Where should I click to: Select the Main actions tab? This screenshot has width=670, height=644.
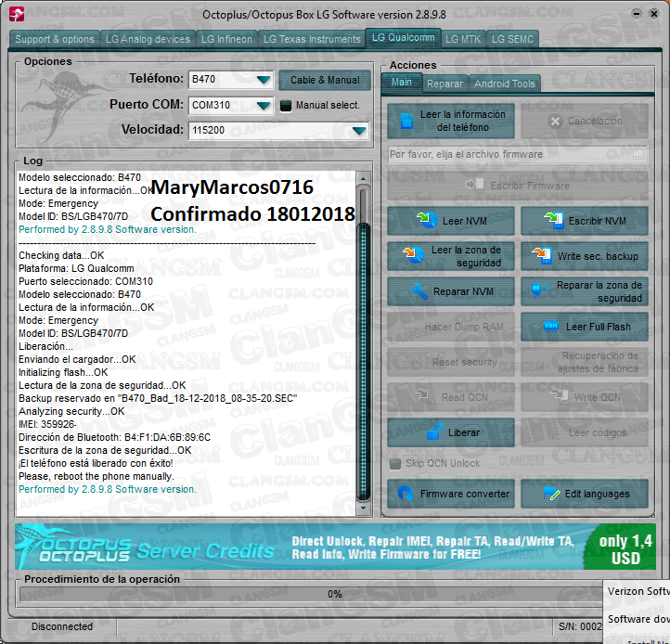tap(401, 82)
